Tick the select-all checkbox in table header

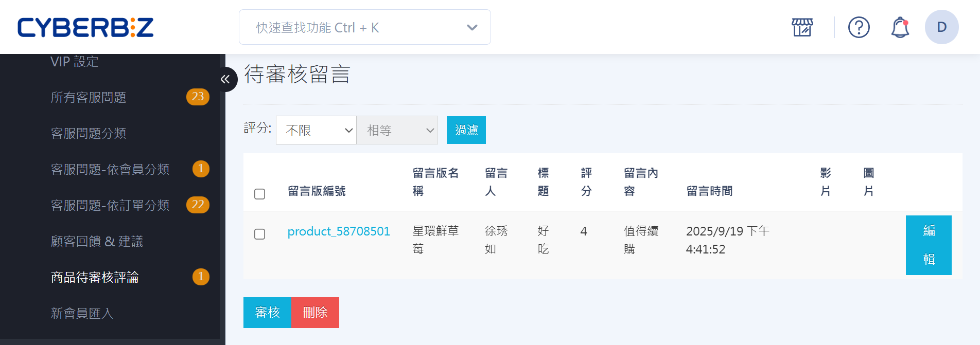(260, 194)
